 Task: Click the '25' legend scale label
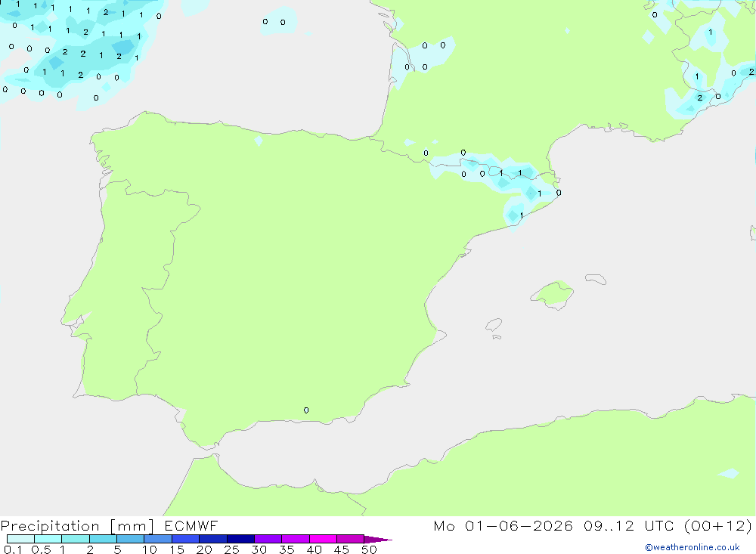point(232,549)
